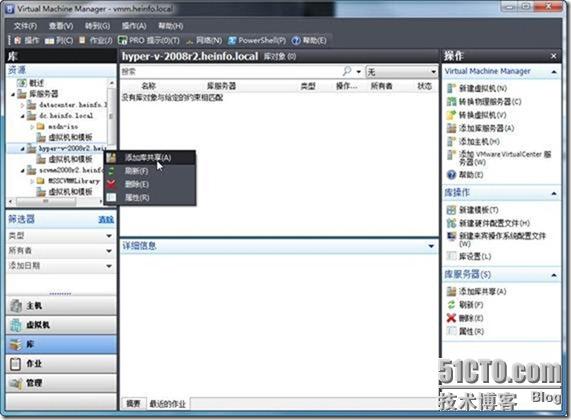Click the 帮助(E) question mark icon in the actions pane
The width and height of the screenshot is (571, 420).
[451, 175]
